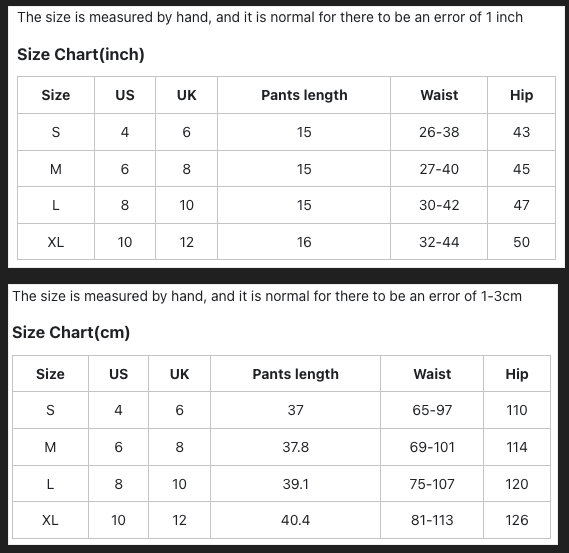Select hip value 47 in inch table
The height and width of the screenshot is (553, 569).
click(521, 205)
